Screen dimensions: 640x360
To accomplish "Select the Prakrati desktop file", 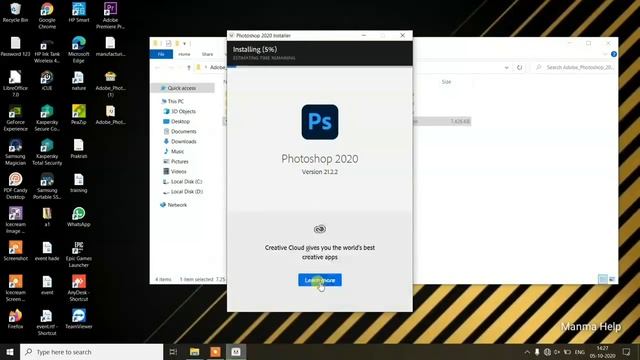I will pyautogui.click(x=79, y=149).
